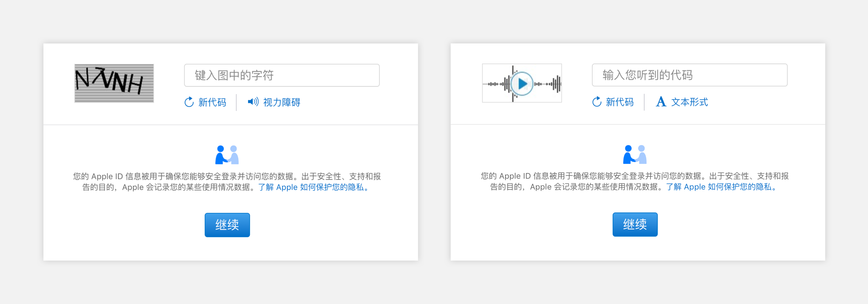Open the Apple privacy link in the audio-captcha panel

coord(721,187)
